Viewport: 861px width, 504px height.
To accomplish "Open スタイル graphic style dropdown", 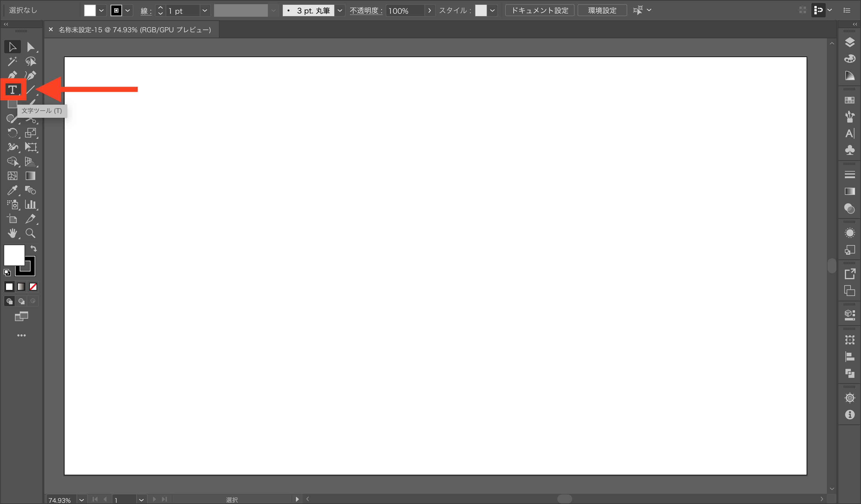I will click(x=492, y=10).
